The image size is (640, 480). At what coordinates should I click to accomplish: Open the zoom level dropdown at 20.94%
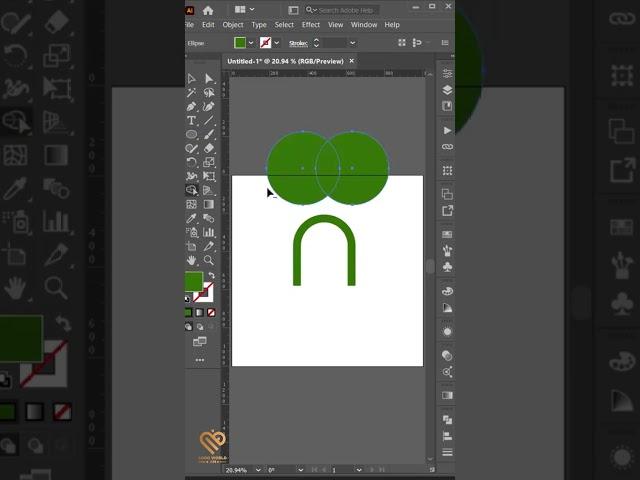pyautogui.click(x=258, y=470)
